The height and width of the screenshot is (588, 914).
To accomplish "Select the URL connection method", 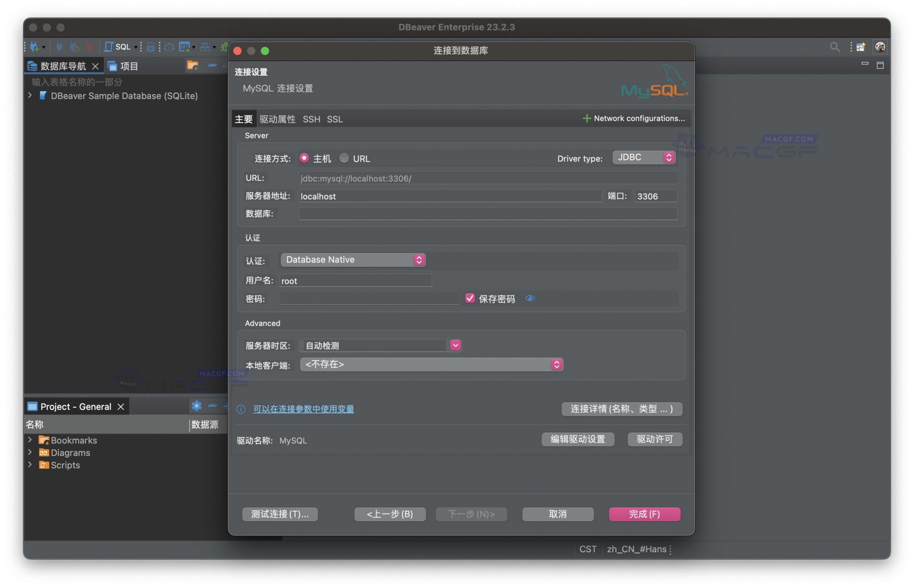I will (344, 158).
